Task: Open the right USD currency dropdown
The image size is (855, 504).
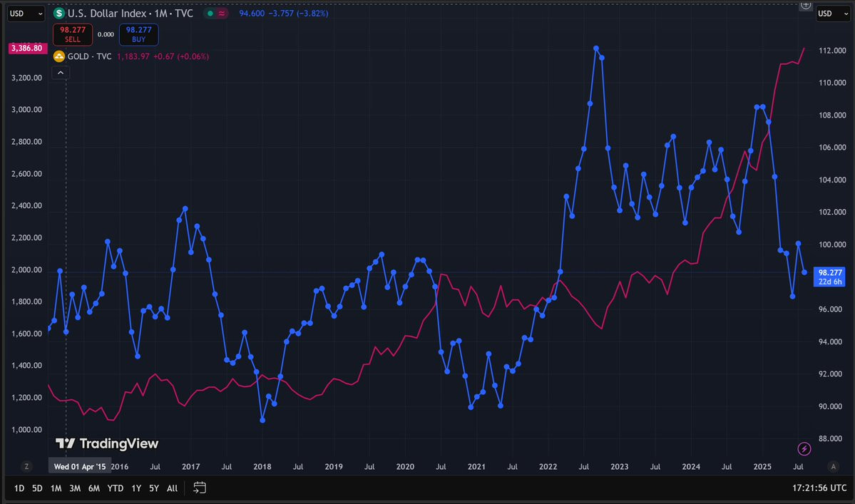Action: [833, 14]
